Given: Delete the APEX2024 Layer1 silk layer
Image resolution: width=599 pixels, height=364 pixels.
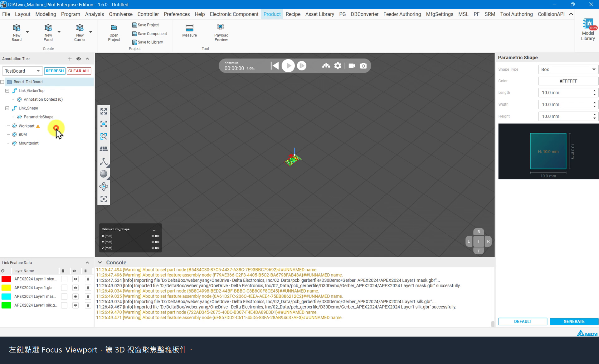Looking at the screenshot, I should [x=88, y=305].
